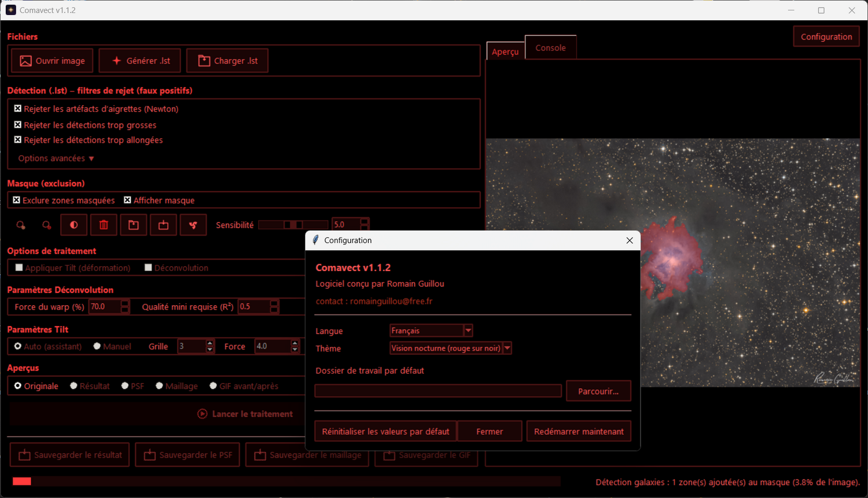868x498 pixels.
Task: Switch to the Console tab
Action: 550,47
